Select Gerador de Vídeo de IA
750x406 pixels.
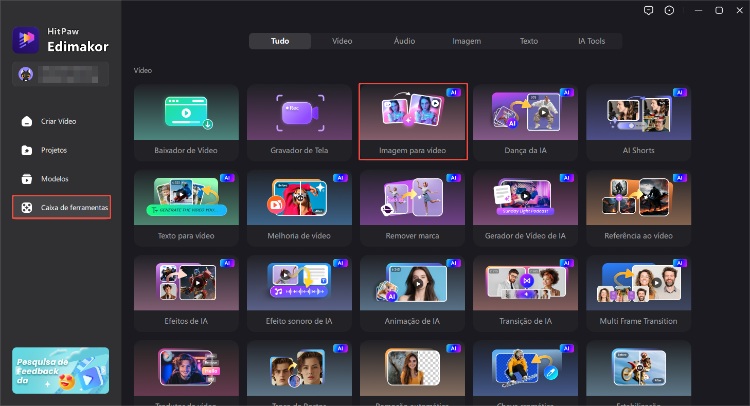[x=525, y=208]
